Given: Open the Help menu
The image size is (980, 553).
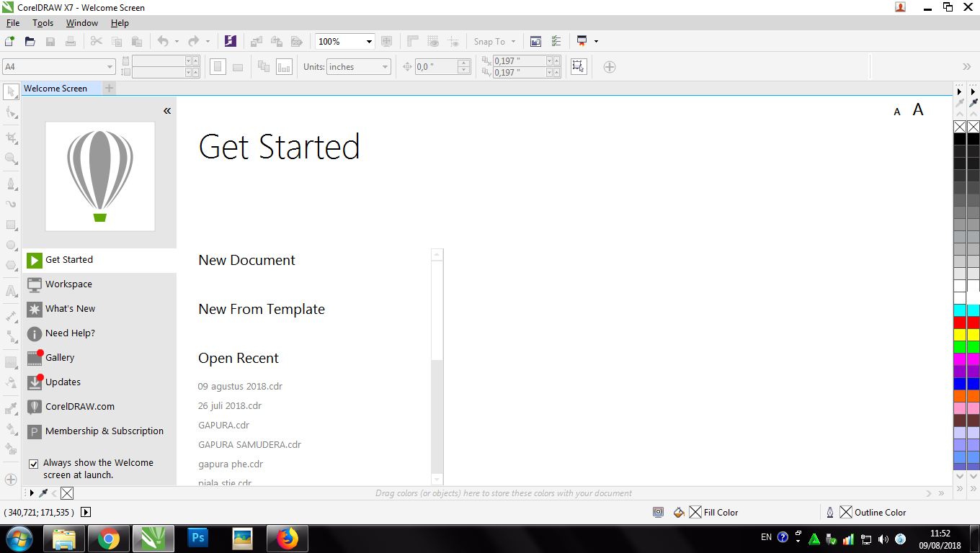Looking at the screenshot, I should tap(120, 23).
